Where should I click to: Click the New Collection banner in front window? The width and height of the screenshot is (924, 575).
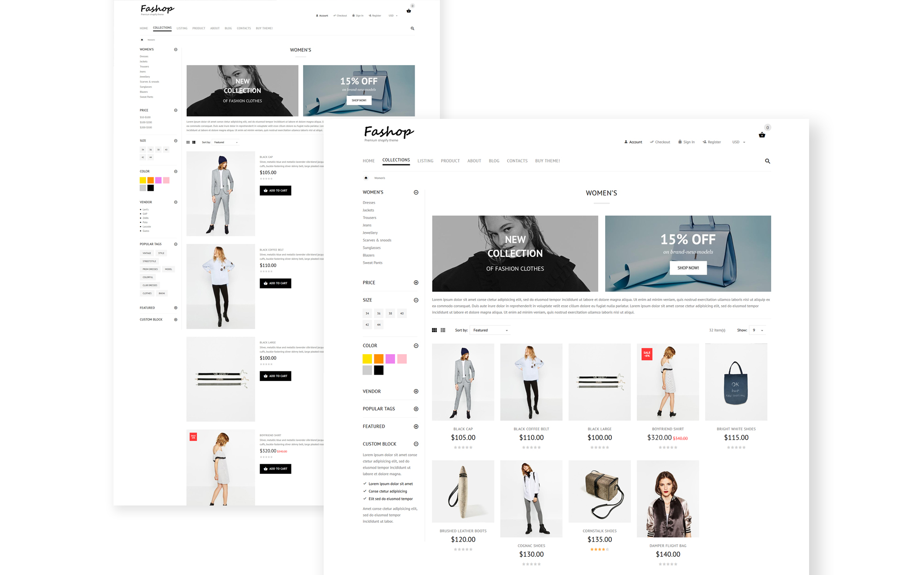(515, 253)
